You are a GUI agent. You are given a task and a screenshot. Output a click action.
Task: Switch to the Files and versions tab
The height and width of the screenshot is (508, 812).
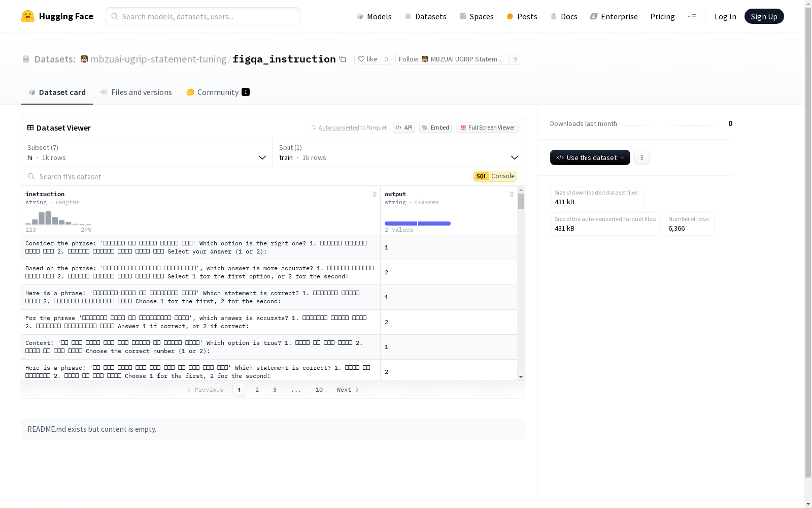(x=136, y=92)
